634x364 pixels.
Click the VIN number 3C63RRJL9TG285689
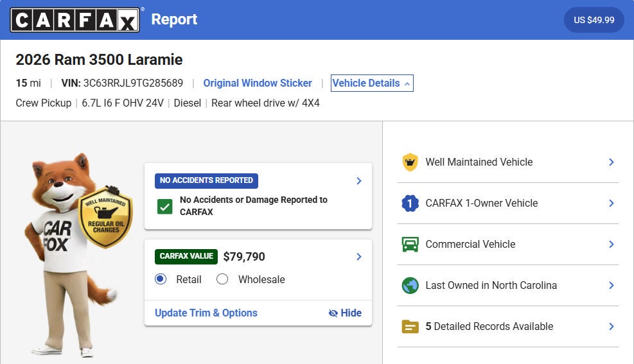pos(133,83)
